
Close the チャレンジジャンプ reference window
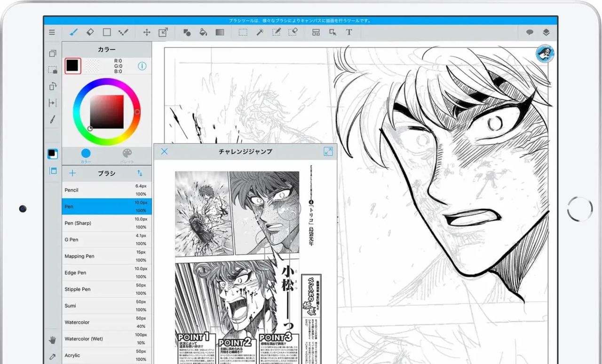(164, 151)
